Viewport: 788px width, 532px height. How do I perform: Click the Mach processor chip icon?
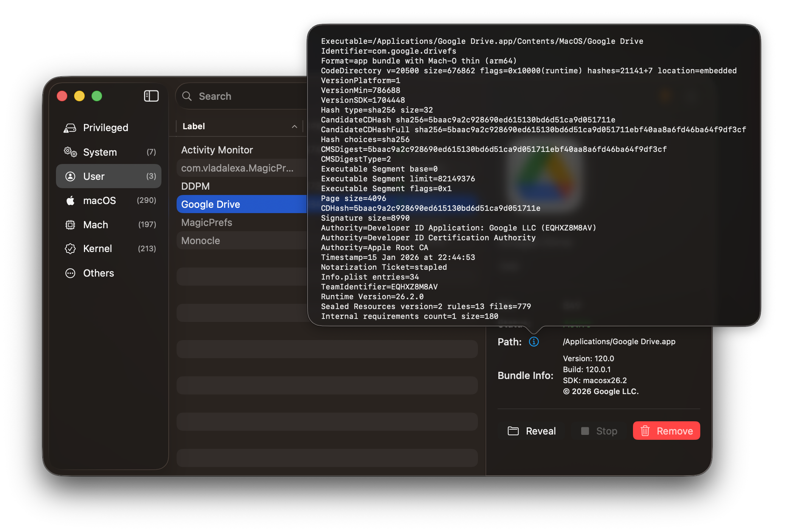pos(70,224)
